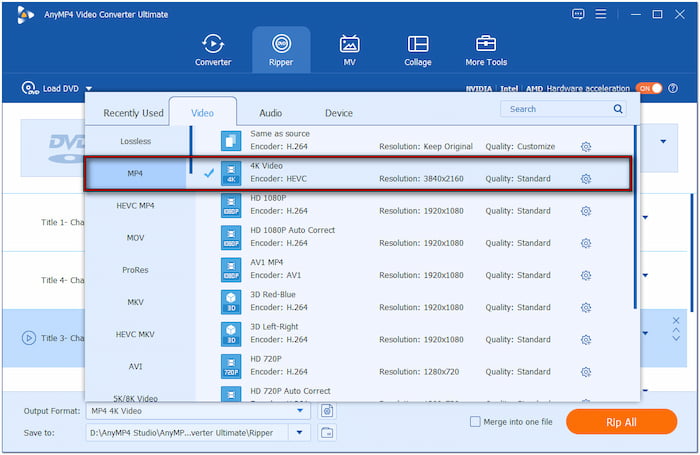Toggle hardware acceleration switch
Image resolution: width=700 pixels, height=455 pixels.
point(649,88)
